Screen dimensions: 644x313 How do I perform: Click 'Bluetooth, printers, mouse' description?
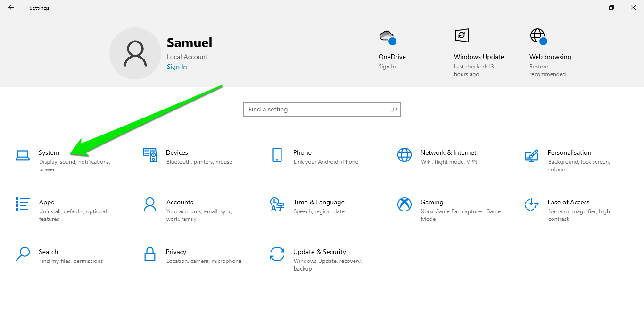(199, 162)
